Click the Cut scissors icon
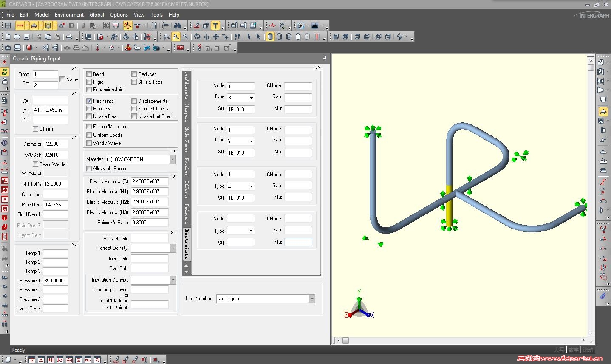 pos(39,37)
